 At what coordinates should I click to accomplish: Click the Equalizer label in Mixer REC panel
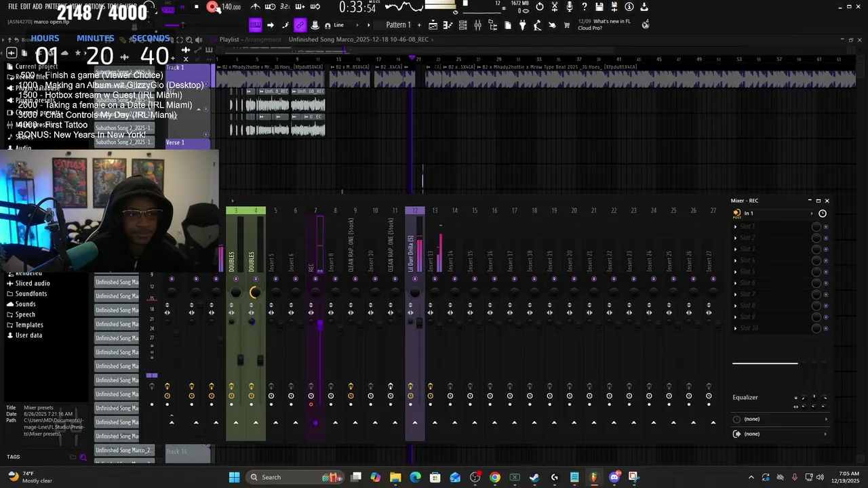[745, 398]
